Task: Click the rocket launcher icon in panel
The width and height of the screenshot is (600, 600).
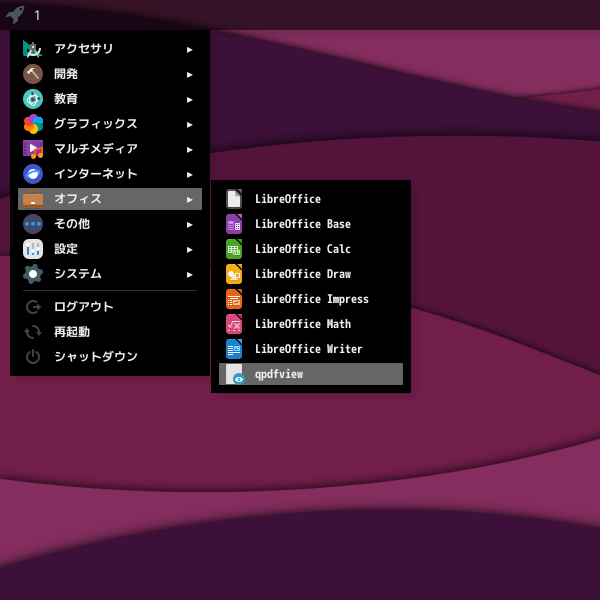Action: click(x=15, y=14)
